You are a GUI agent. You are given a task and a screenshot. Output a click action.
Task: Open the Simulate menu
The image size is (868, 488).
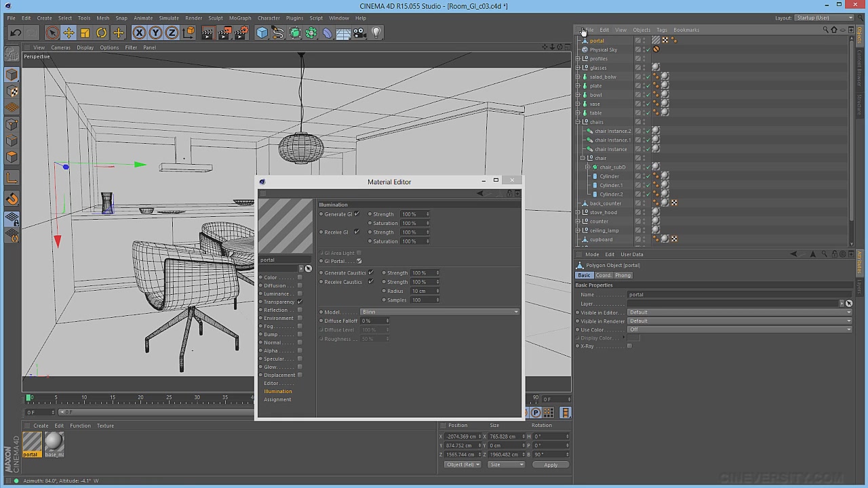pyautogui.click(x=169, y=18)
